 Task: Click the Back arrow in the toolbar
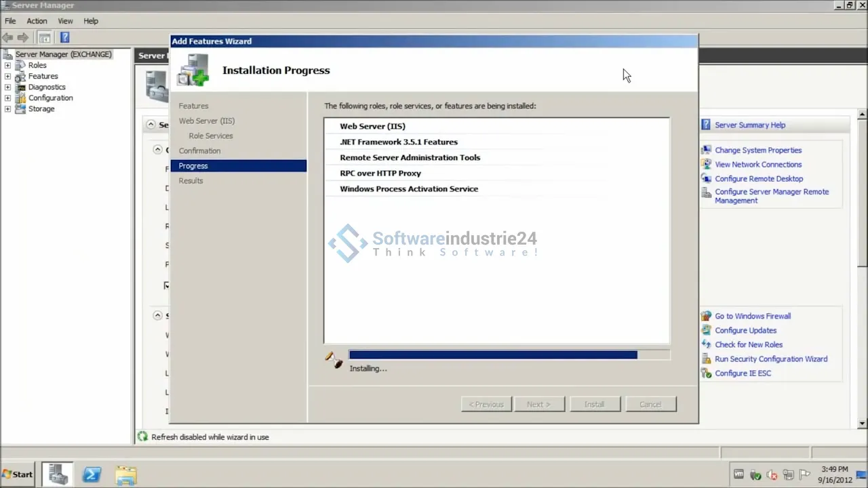(8, 38)
